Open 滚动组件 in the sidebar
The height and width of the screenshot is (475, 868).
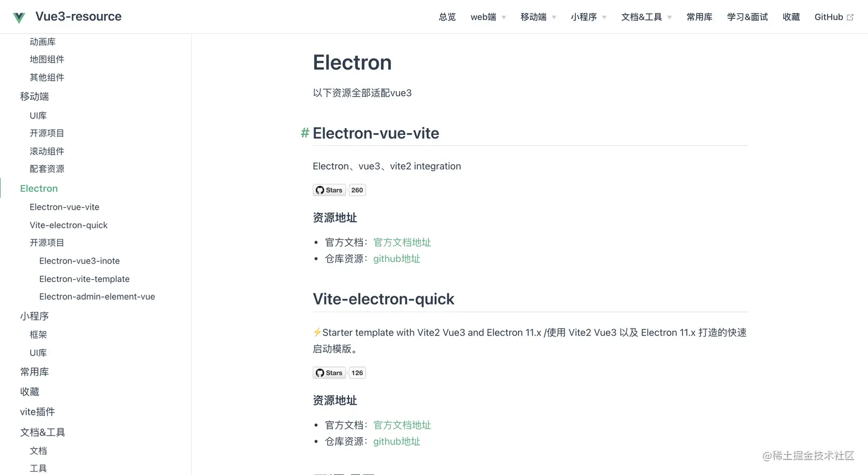tap(47, 151)
